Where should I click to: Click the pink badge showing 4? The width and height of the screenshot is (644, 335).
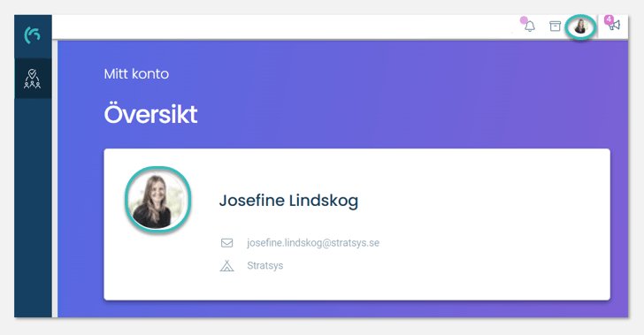click(x=609, y=19)
